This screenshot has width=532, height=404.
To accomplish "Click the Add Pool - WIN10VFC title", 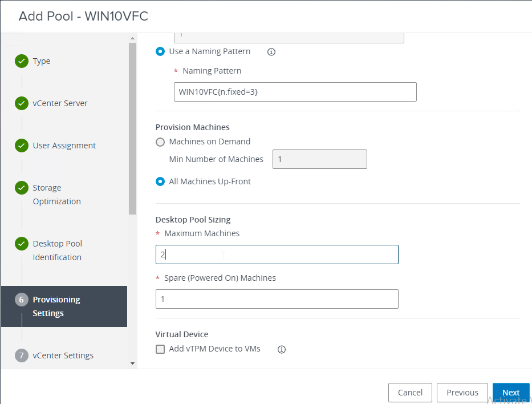I will pos(83,16).
